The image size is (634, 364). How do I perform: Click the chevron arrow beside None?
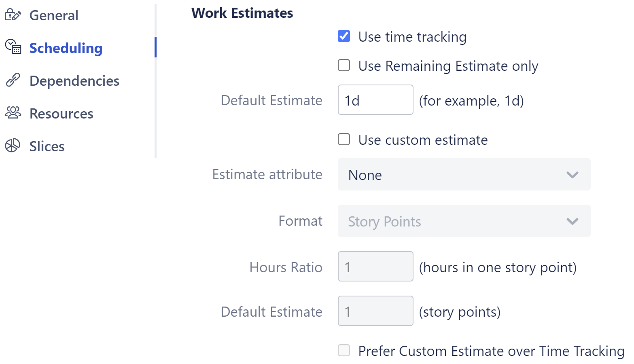572,175
